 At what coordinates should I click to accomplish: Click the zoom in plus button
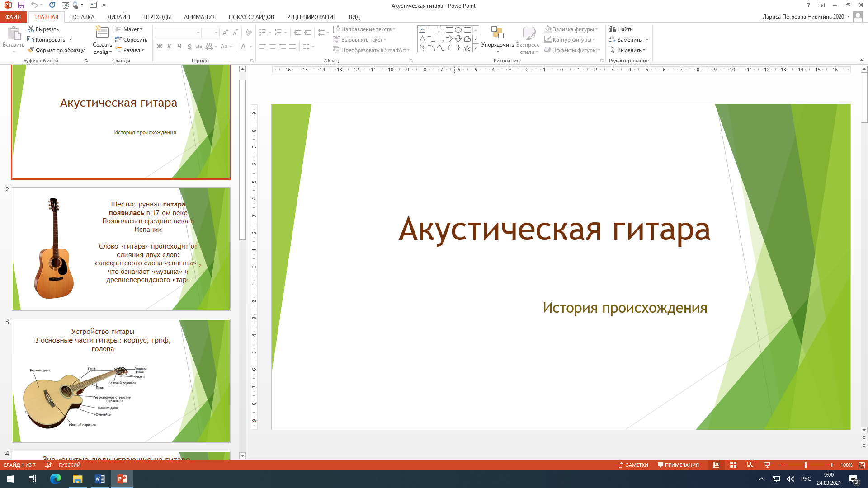pos(831,465)
